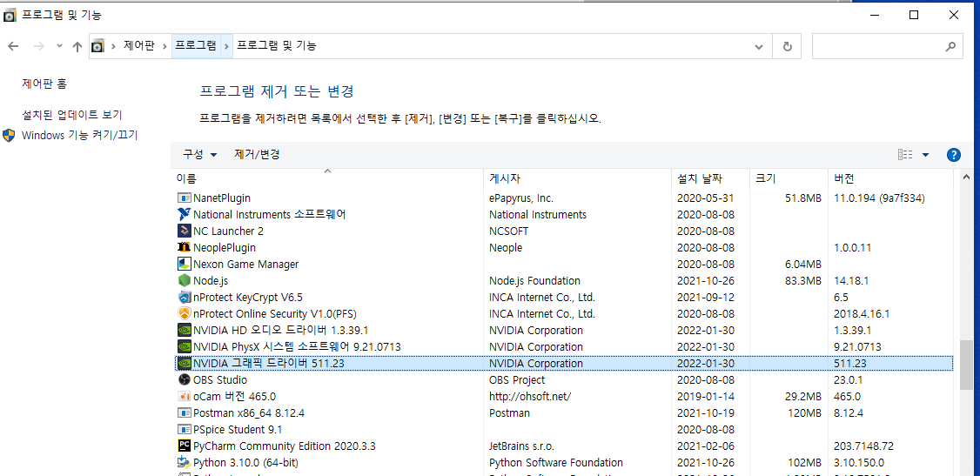The width and height of the screenshot is (980, 476).
Task: Select the JetBrains s.r.o. publisher cell
Action: click(x=521, y=446)
